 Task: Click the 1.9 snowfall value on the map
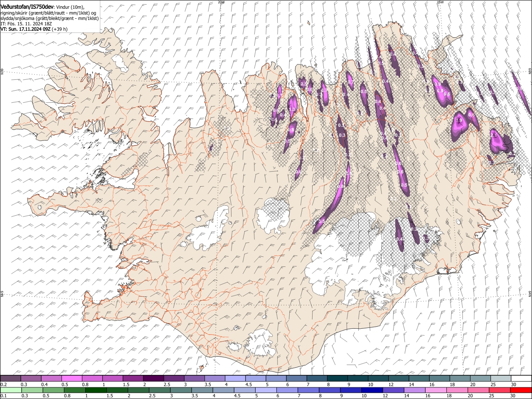coord(459,121)
